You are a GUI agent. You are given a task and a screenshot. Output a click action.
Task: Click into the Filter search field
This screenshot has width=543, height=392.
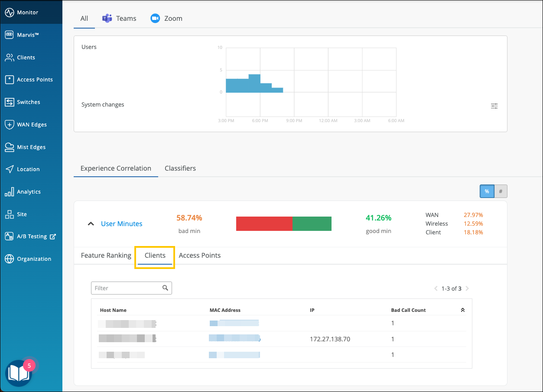tap(127, 288)
